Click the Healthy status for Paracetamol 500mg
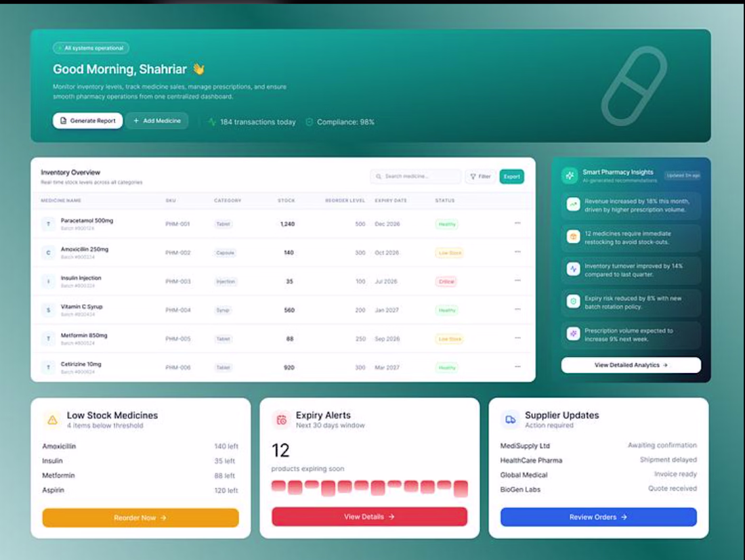 446,224
